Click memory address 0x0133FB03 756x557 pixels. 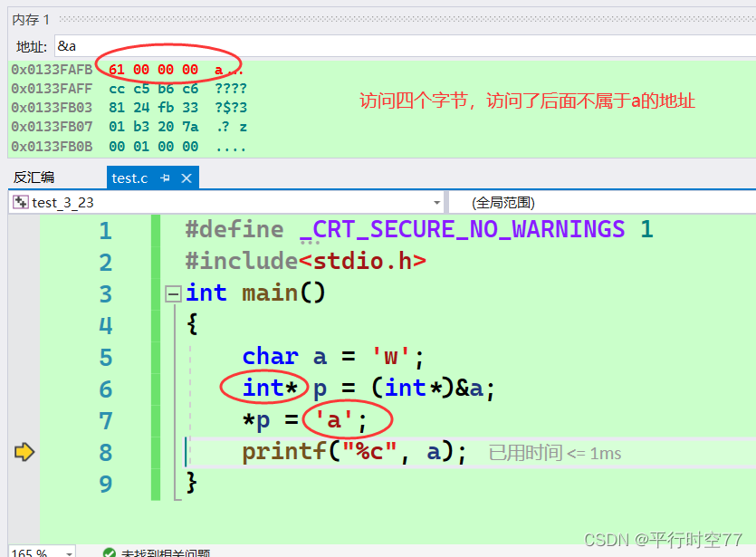[x=52, y=108]
